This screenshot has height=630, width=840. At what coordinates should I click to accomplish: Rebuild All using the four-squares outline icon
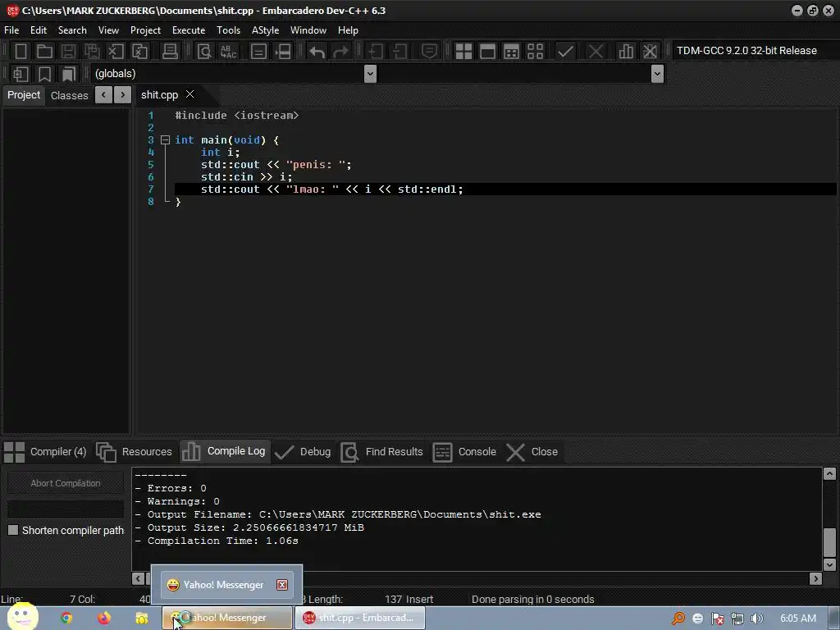(x=535, y=52)
